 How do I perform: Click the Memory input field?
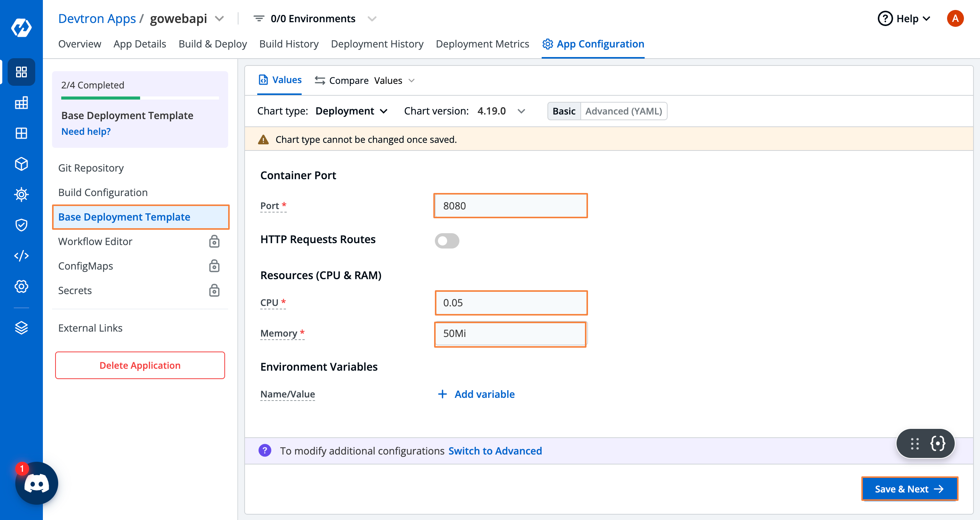click(511, 333)
